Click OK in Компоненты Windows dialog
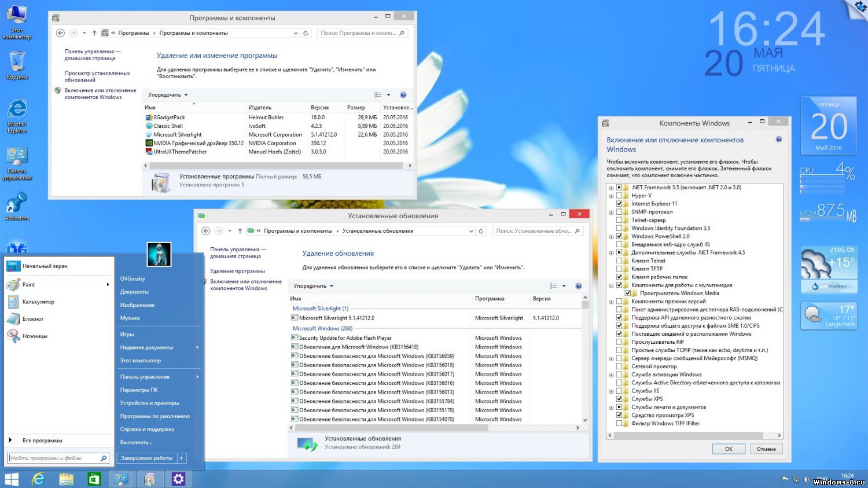This screenshot has width=868, height=488. [x=729, y=449]
